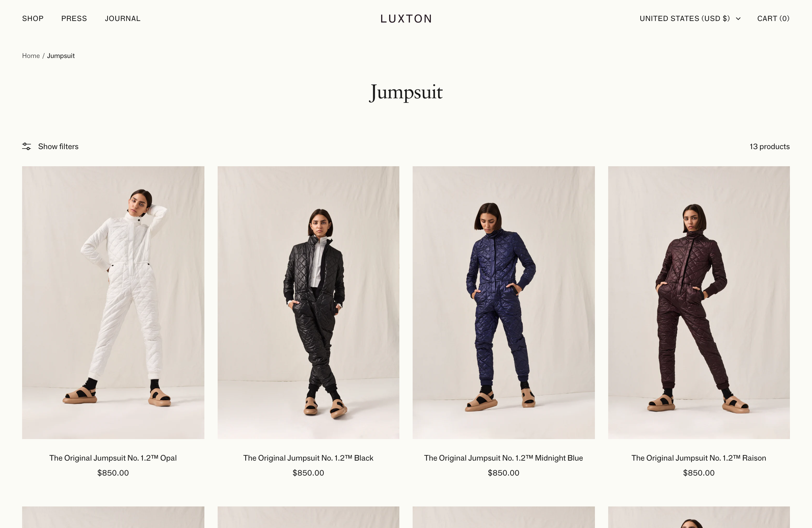
Task: Click the second-row product thumbnail under Raison
Action: [699, 517]
